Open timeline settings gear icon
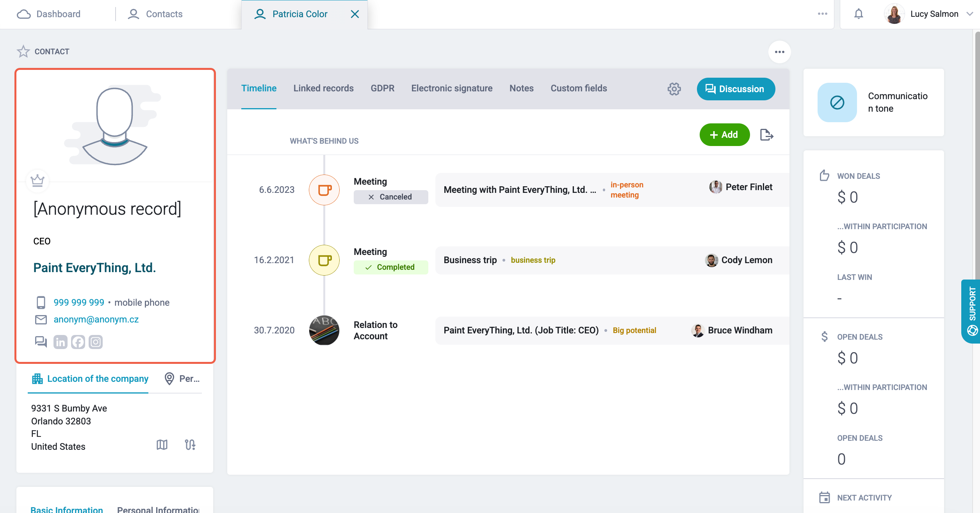 click(x=674, y=89)
